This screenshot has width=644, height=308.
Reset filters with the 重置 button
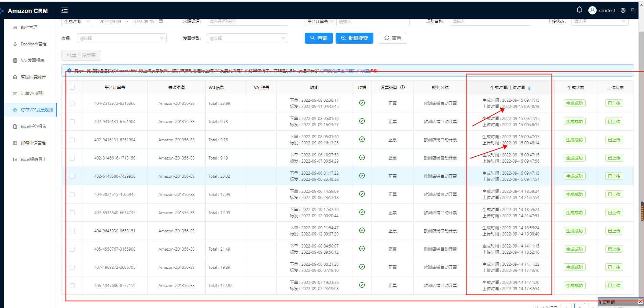tap(393, 38)
